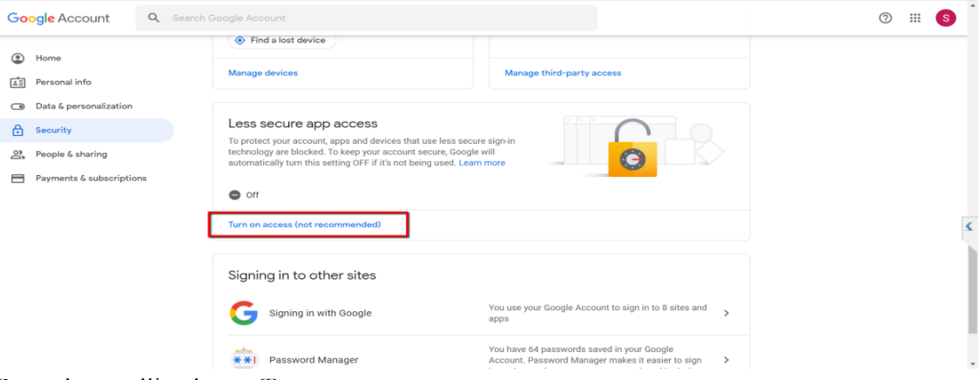The width and height of the screenshot is (980, 380).
Task: Click the Off status indicator icon
Action: point(234,195)
